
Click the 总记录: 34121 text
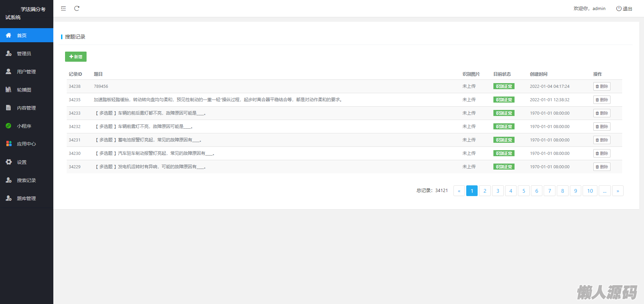point(432,190)
